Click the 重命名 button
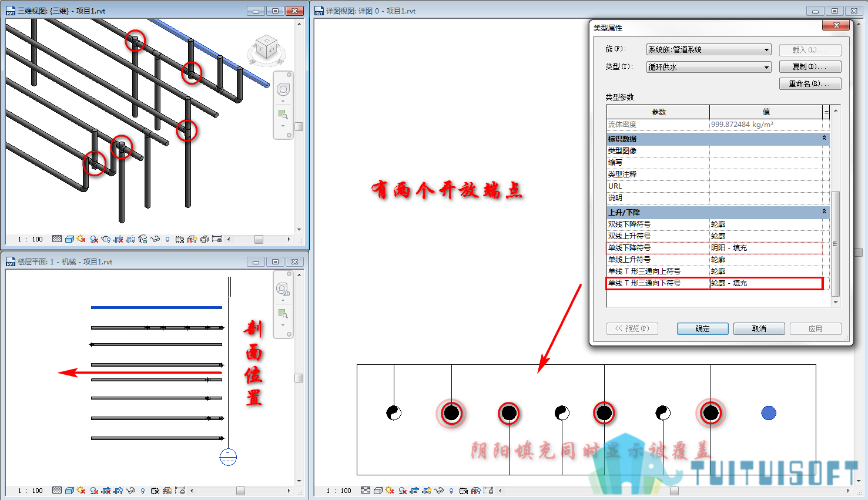Viewport: 868px width, 500px height. pyautogui.click(x=810, y=83)
